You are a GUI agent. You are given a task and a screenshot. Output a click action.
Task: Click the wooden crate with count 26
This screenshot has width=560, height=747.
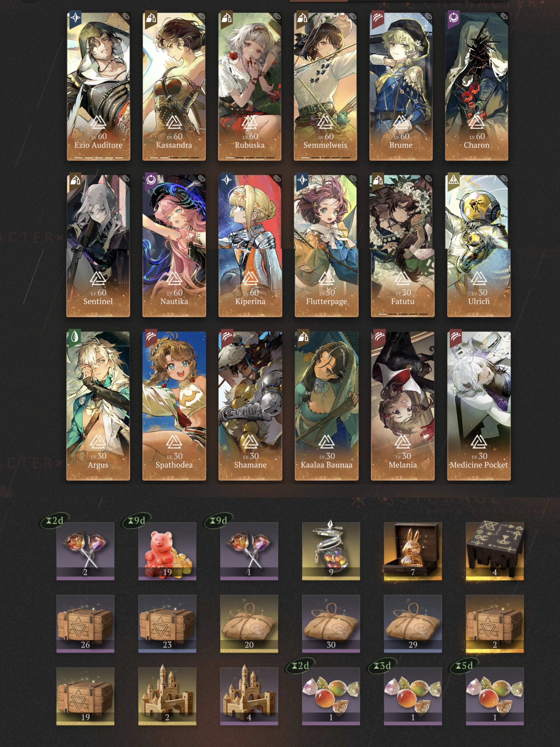[85, 623]
